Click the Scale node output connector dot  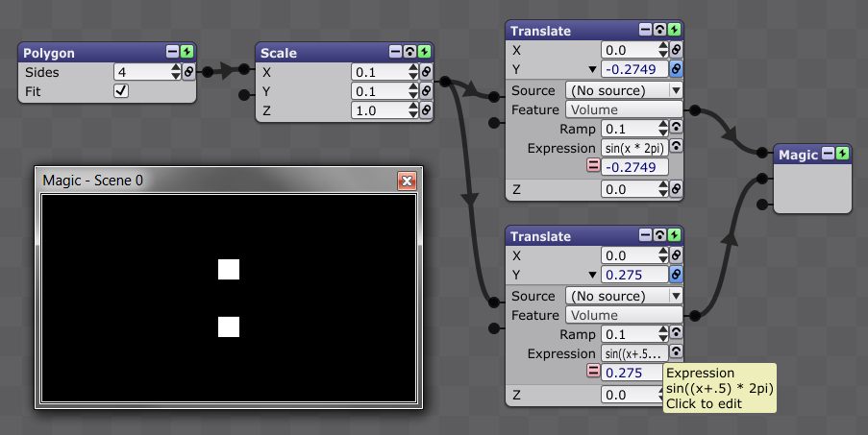(x=445, y=82)
